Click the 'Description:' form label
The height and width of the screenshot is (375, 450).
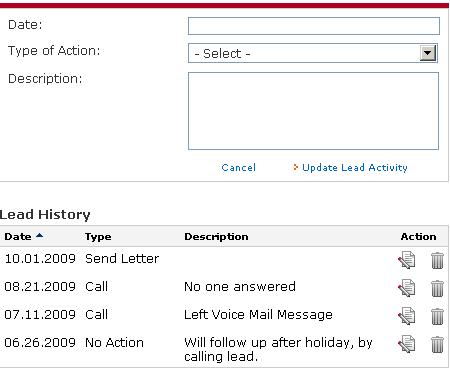point(45,79)
